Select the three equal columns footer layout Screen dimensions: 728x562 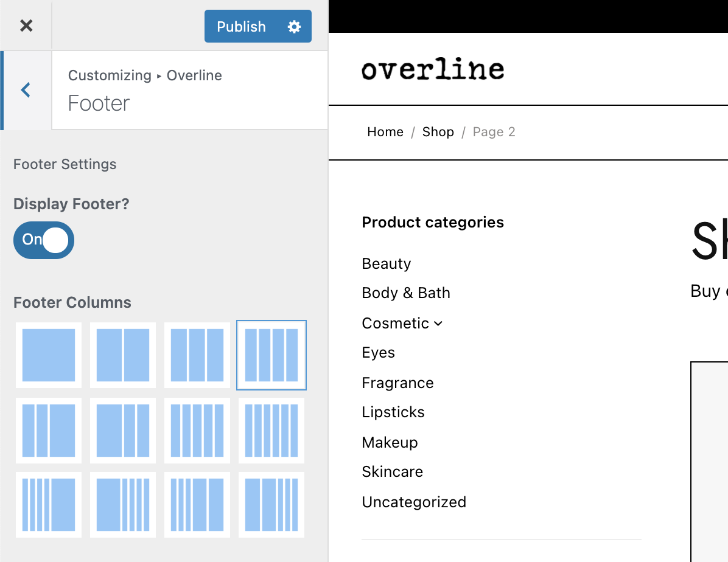tap(197, 355)
